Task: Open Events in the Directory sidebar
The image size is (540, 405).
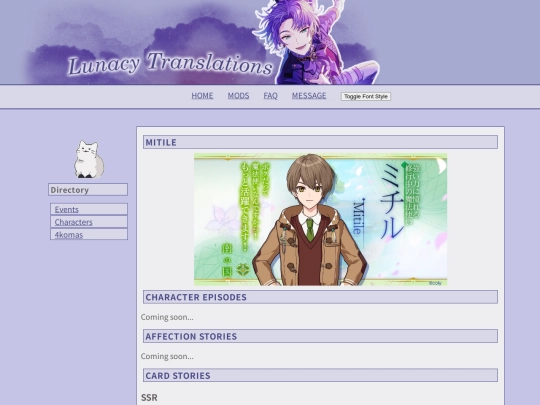Action: [66, 209]
